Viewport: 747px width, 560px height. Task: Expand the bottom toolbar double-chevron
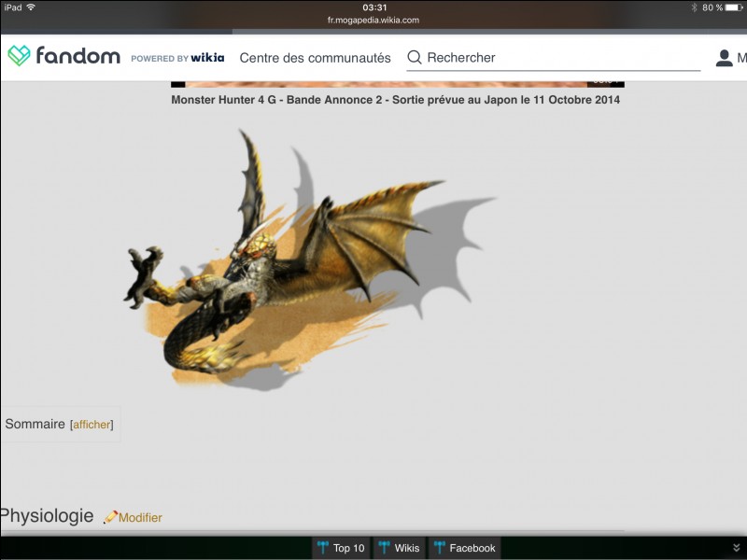(736, 548)
